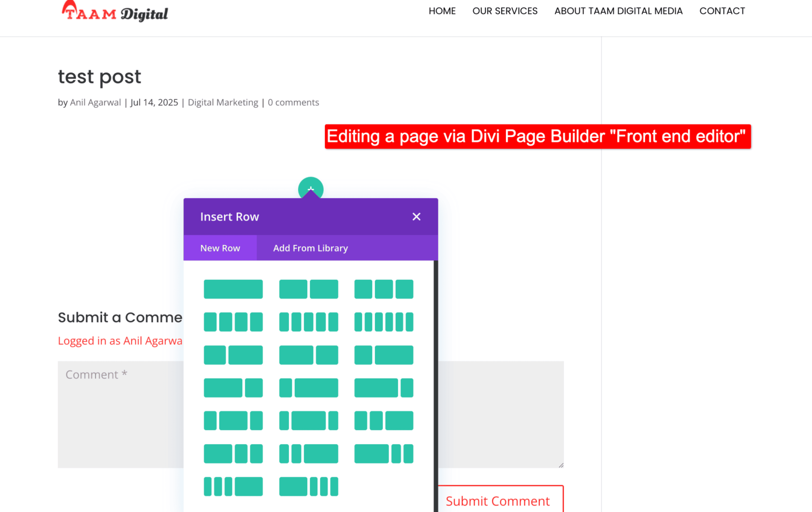Close the Insert Row dialog
Viewport: 812px width, 512px height.
[x=417, y=216]
